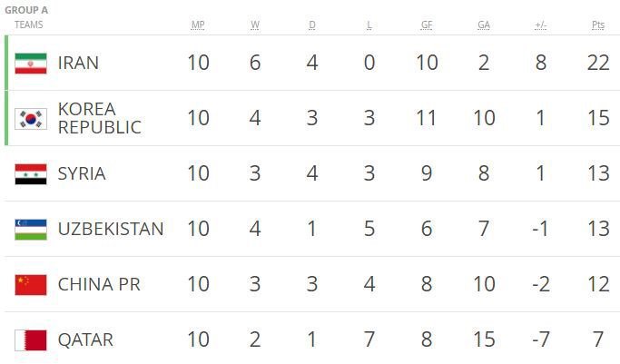Select the SYRIA team name
The width and height of the screenshot is (620, 364).
click(x=82, y=173)
